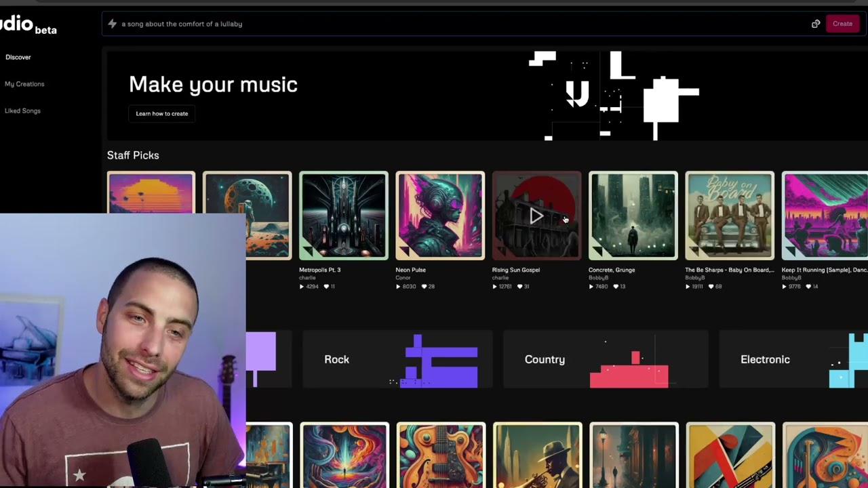This screenshot has height=488, width=868.
Task: Open artist Conor under Neon Pulse
Action: click(x=403, y=278)
